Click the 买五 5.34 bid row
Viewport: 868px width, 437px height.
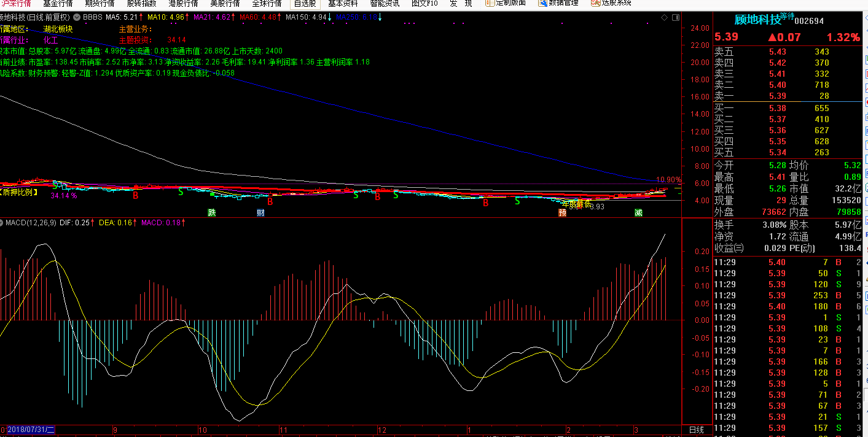(x=789, y=152)
